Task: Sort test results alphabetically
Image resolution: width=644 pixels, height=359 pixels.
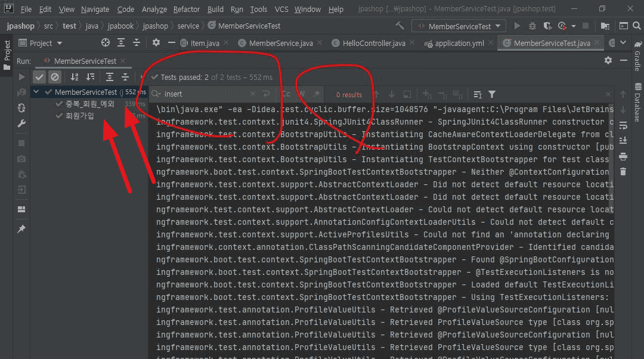Action: [75, 77]
